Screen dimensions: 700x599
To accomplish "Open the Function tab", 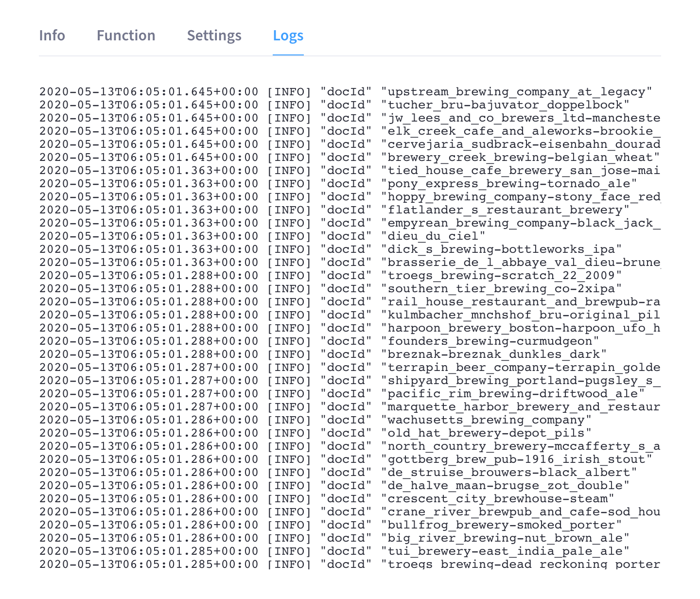I will tap(126, 35).
